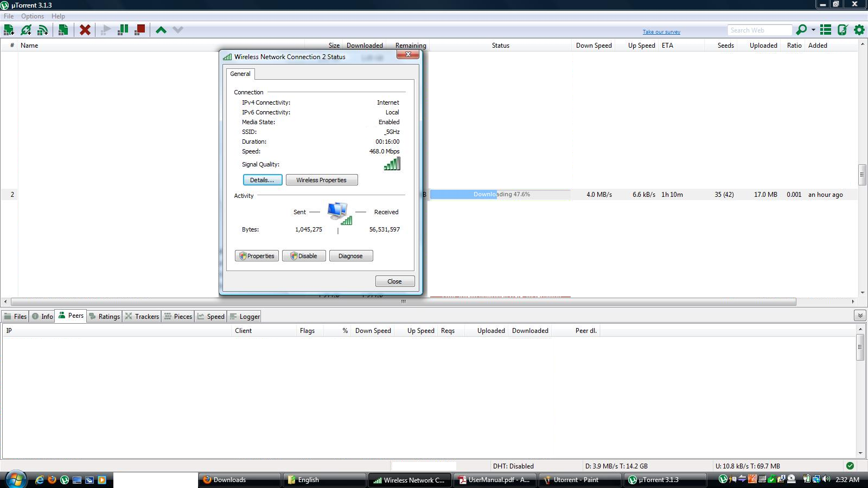The image size is (868, 488).
Task: Click the download speed status 'D: 3.9 MB/s'
Action: [x=616, y=466]
